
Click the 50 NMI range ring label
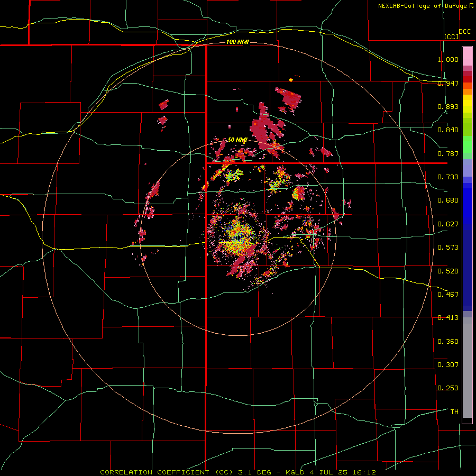(237, 140)
